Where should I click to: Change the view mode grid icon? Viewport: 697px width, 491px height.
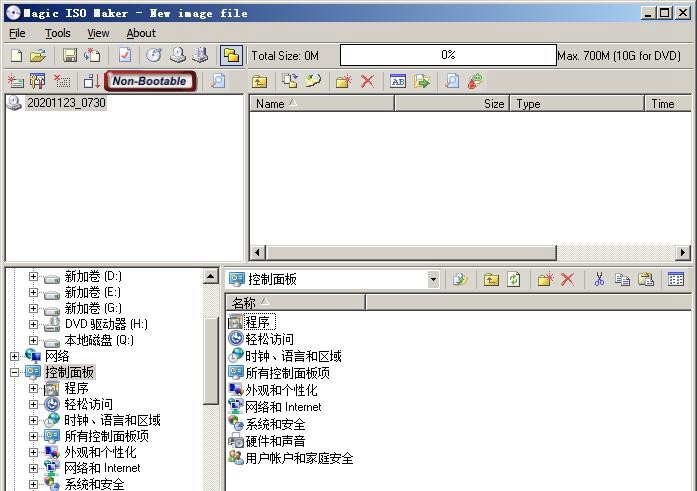click(676, 279)
